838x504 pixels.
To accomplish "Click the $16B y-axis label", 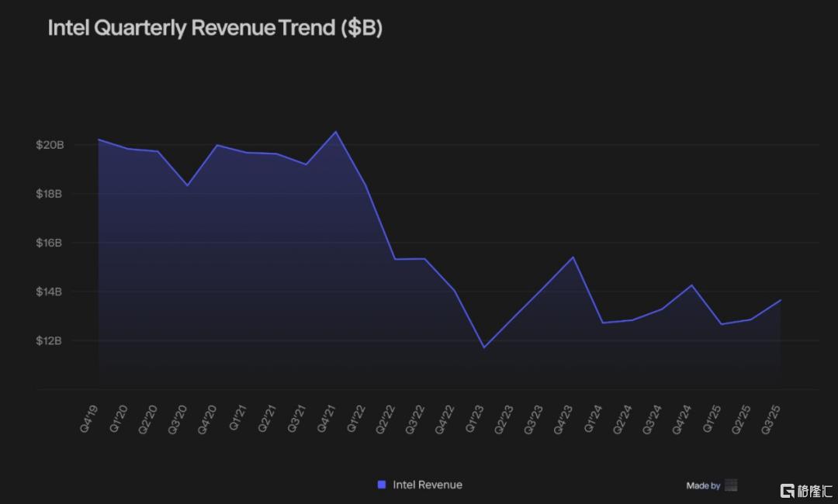I will [x=49, y=243].
